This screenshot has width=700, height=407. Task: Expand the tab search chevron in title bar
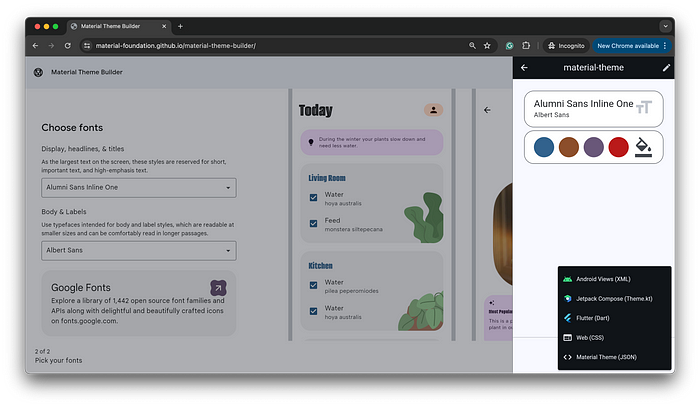tap(665, 26)
